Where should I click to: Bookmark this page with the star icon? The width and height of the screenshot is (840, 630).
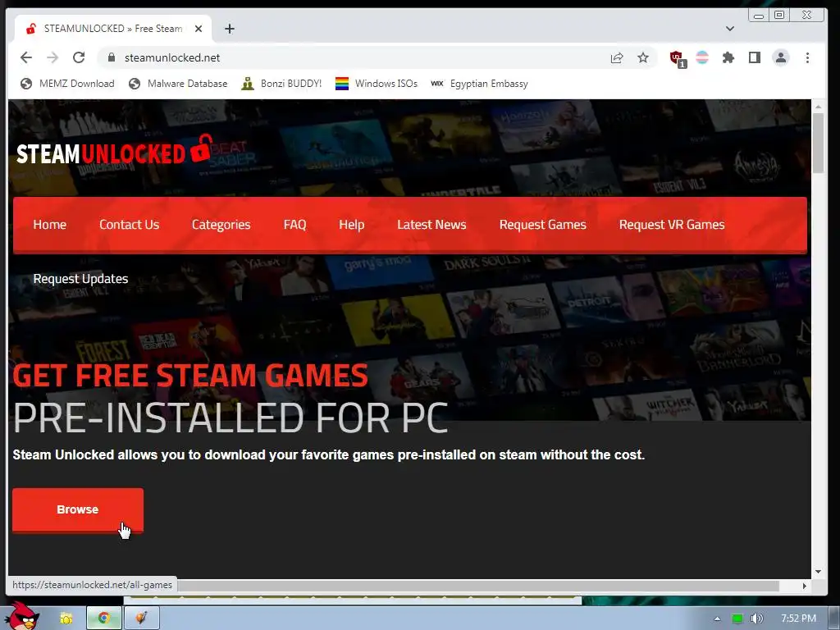click(x=643, y=57)
